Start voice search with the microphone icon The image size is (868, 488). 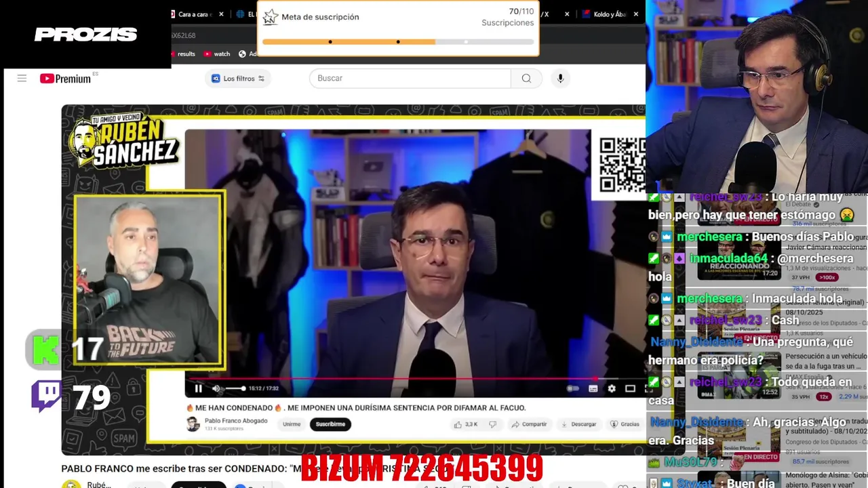(560, 78)
